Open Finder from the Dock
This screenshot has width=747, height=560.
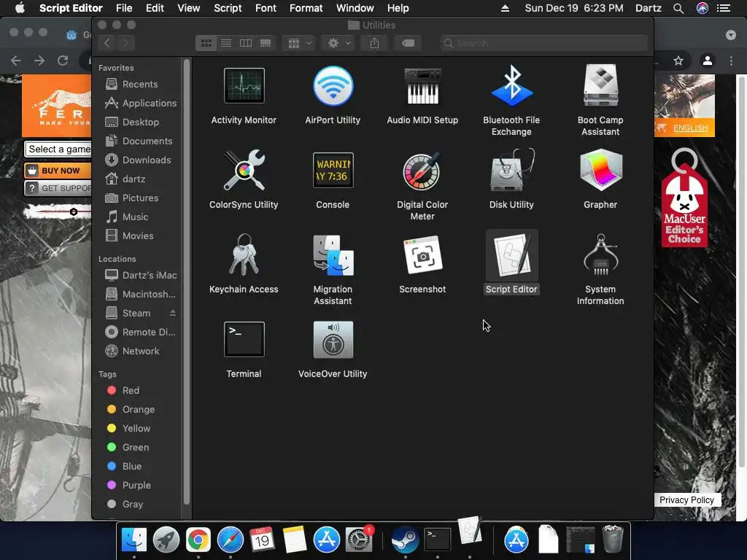134,540
